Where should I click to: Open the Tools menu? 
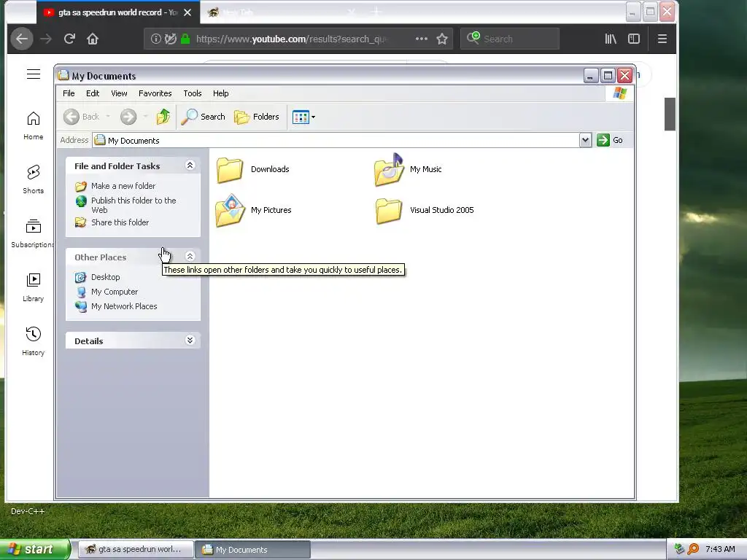pos(193,93)
